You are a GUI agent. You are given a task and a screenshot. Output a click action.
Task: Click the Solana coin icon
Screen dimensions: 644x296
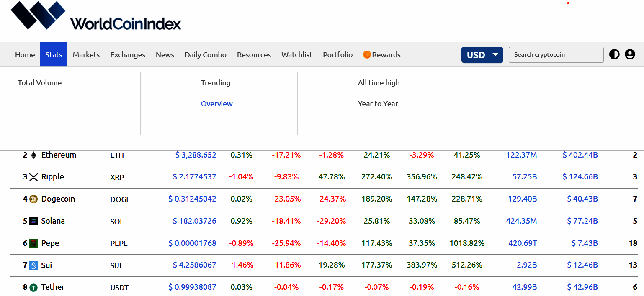click(34, 221)
